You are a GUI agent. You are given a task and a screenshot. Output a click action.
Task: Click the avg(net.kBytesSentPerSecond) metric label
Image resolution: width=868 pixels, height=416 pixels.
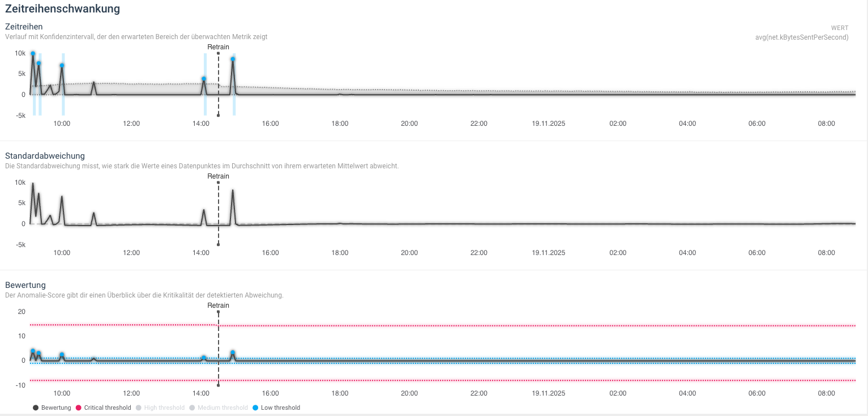(801, 37)
